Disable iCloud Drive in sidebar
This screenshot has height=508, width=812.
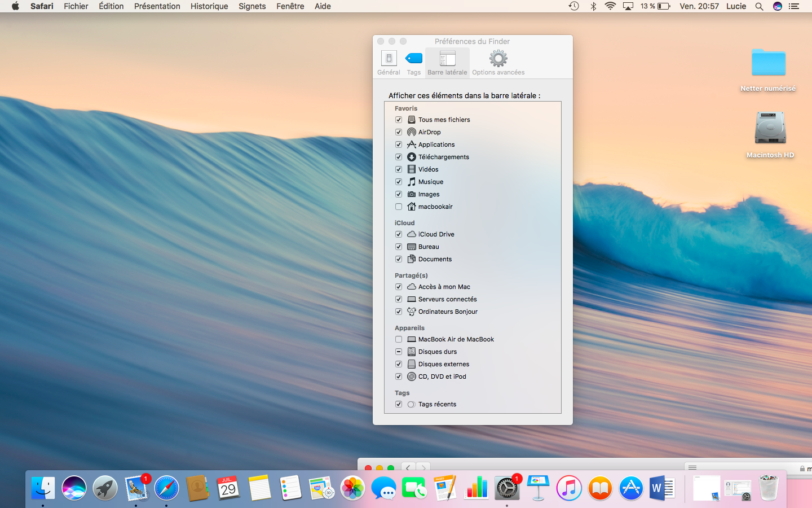[x=399, y=234]
